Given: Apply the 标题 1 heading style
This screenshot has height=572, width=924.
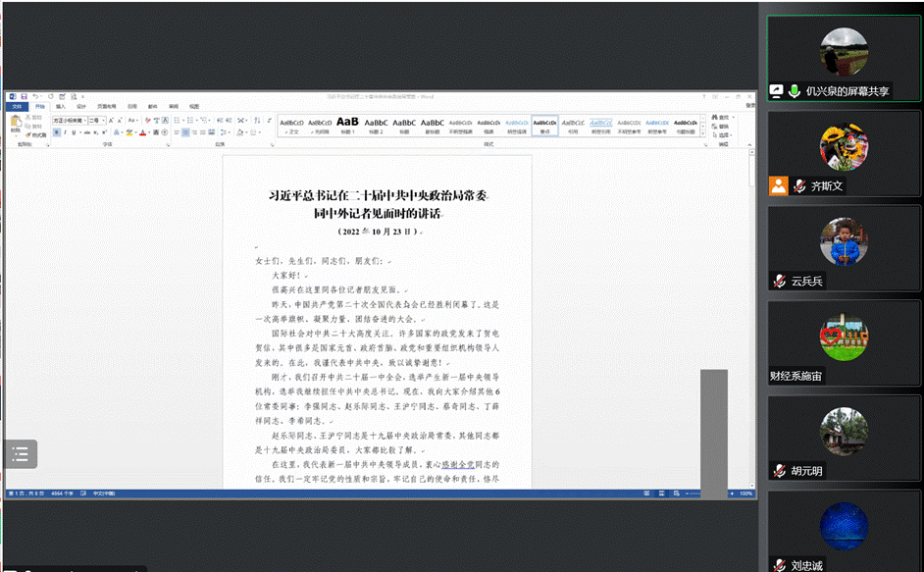Looking at the screenshot, I should coord(347,125).
